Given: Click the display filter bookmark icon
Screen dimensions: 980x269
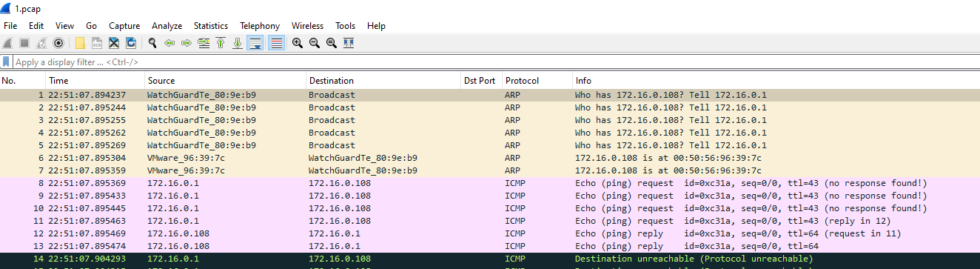Looking at the screenshot, I should [7, 62].
